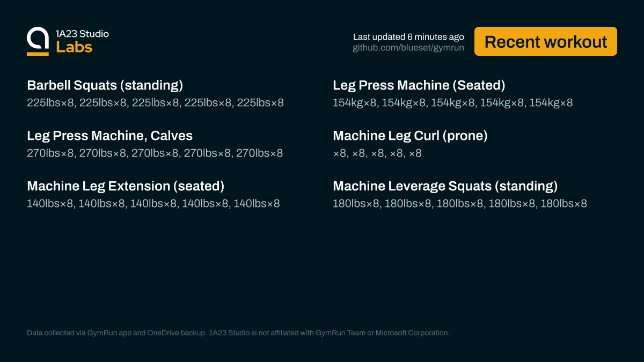The height and width of the screenshot is (362, 644).
Task: Click the 140lbs×8 sets line
Action: [x=153, y=204]
